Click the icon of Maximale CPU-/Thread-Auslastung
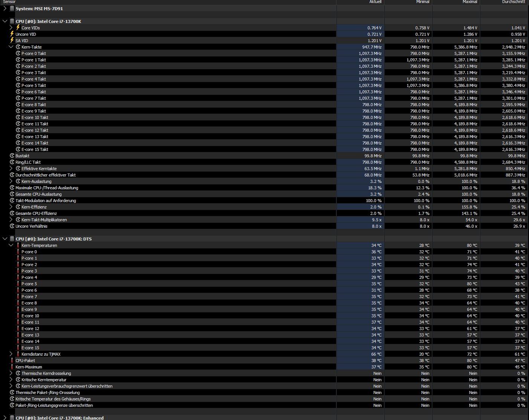This screenshot has height=420, width=529. click(12, 188)
